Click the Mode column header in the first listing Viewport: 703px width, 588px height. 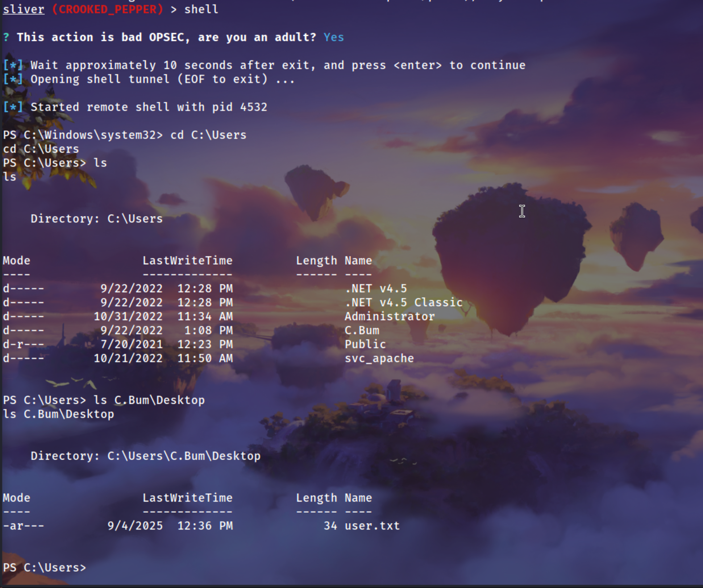16,260
